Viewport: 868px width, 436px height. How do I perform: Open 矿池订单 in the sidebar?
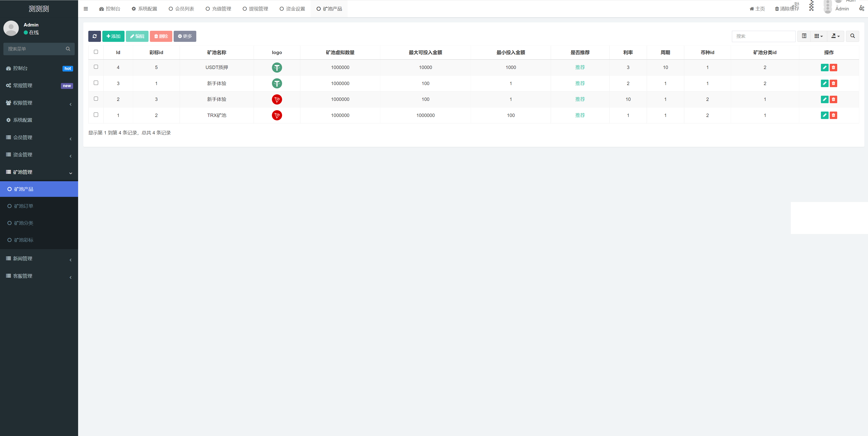24,206
